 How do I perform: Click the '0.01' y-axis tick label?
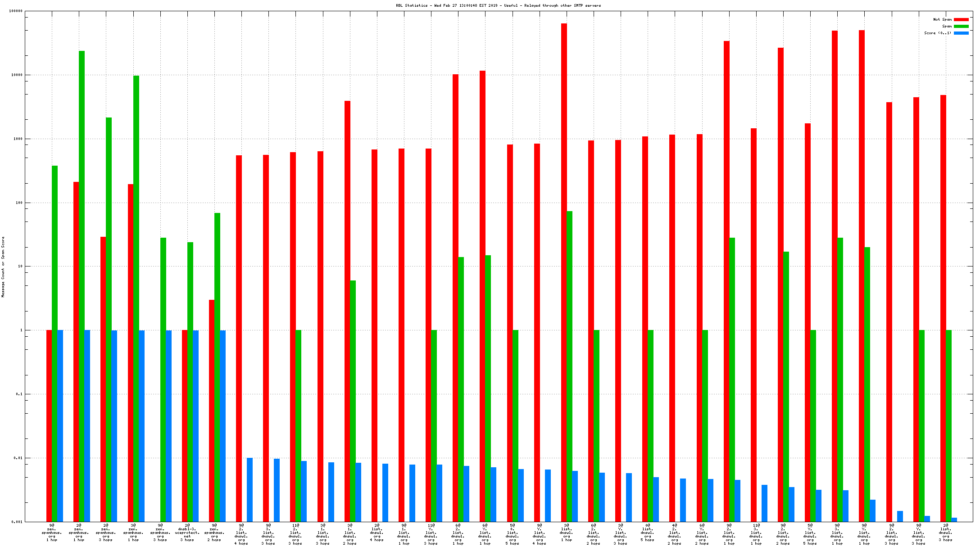click(x=18, y=458)
